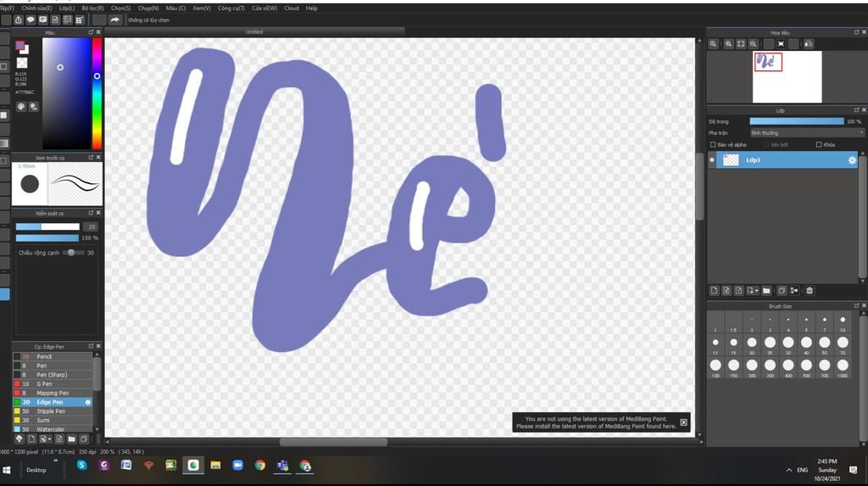Click the share/export icon in the top toolbar
The height and width of the screenshot is (486, 868).
click(19, 20)
